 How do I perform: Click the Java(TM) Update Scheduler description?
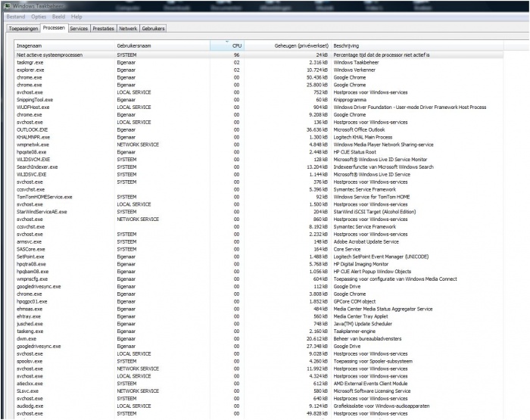point(363,324)
